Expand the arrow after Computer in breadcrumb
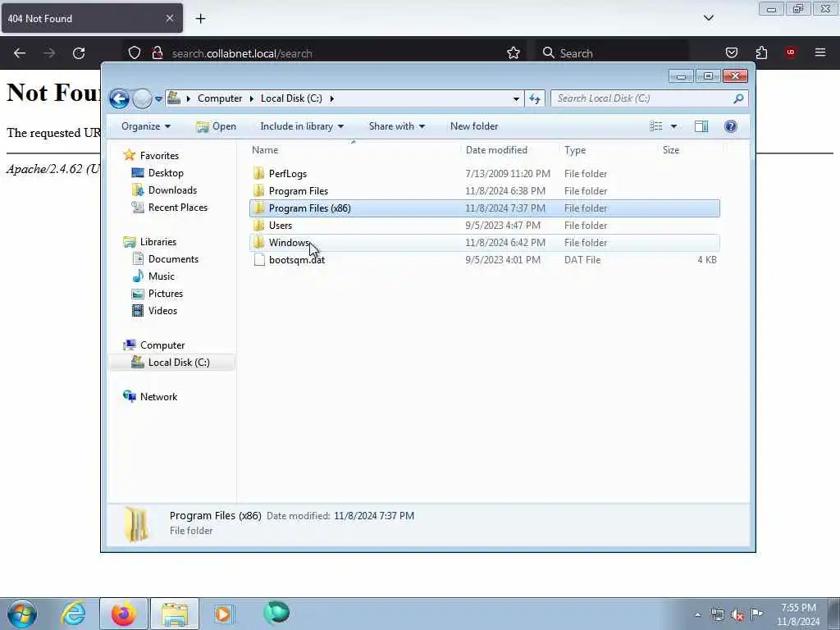Image resolution: width=840 pixels, height=630 pixels. point(251,98)
